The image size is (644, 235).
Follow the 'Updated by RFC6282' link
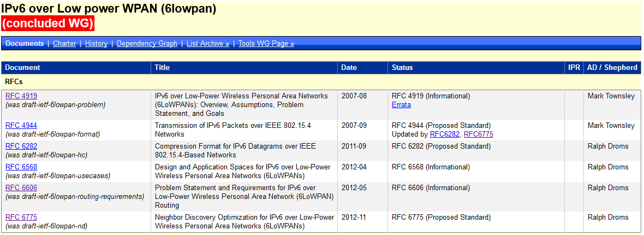coord(445,134)
